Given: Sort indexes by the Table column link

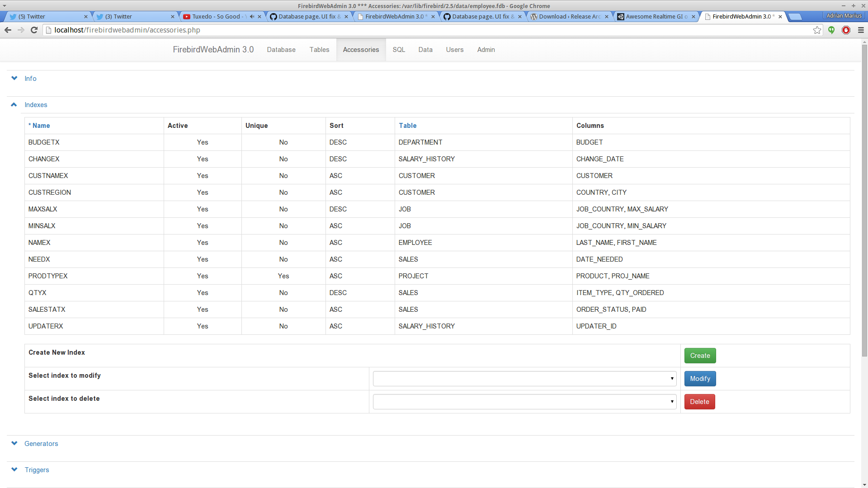Looking at the screenshot, I should click(x=407, y=126).
